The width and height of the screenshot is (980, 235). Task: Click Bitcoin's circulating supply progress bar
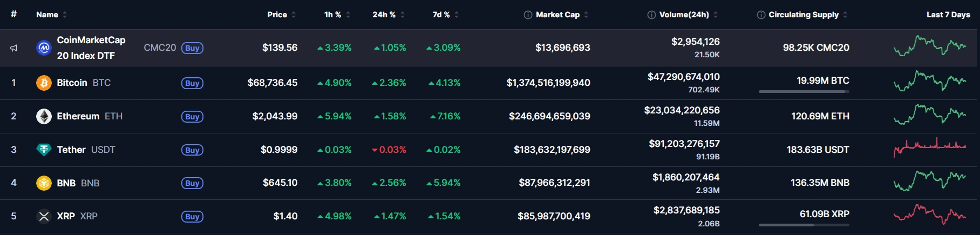804,91
